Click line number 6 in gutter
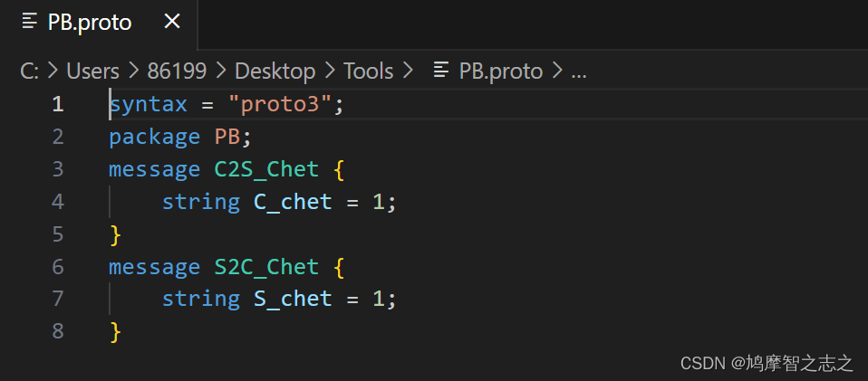This screenshot has height=381, width=868. pos(58,267)
